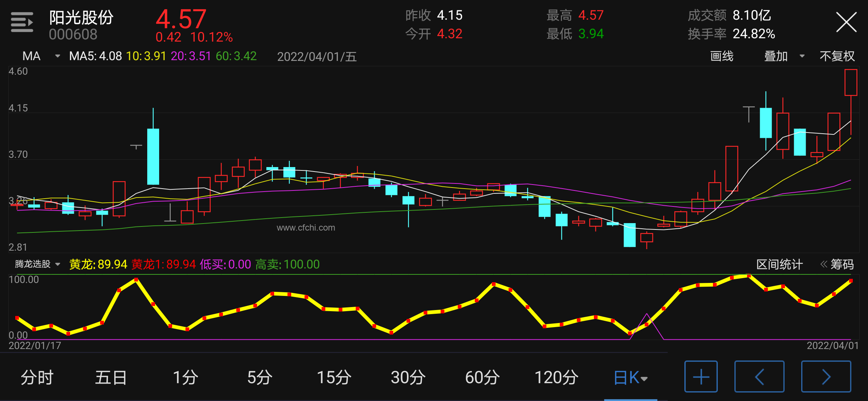Expand the 腾龙选股 indicator selector
This screenshot has height=401, width=868.
point(37,264)
